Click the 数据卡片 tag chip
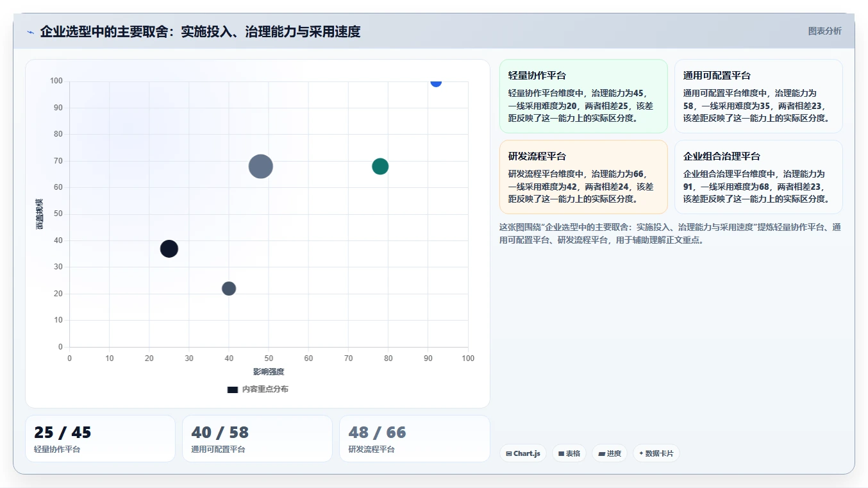Image resolution: width=868 pixels, height=488 pixels. pos(656,453)
